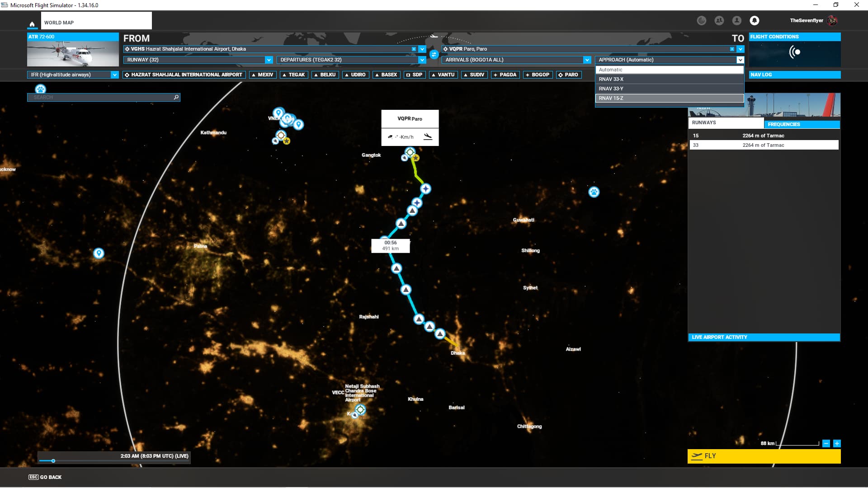868x488 pixels.
Task: Click the live weather icon in Flight Conditions
Action: [x=794, y=52]
